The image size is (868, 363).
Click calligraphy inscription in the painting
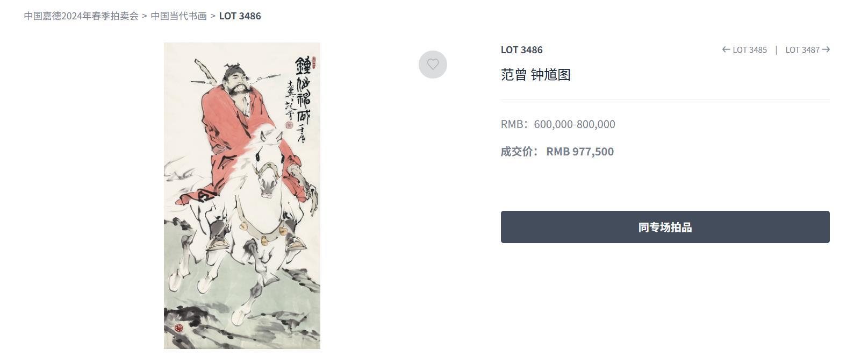[x=300, y=99]
